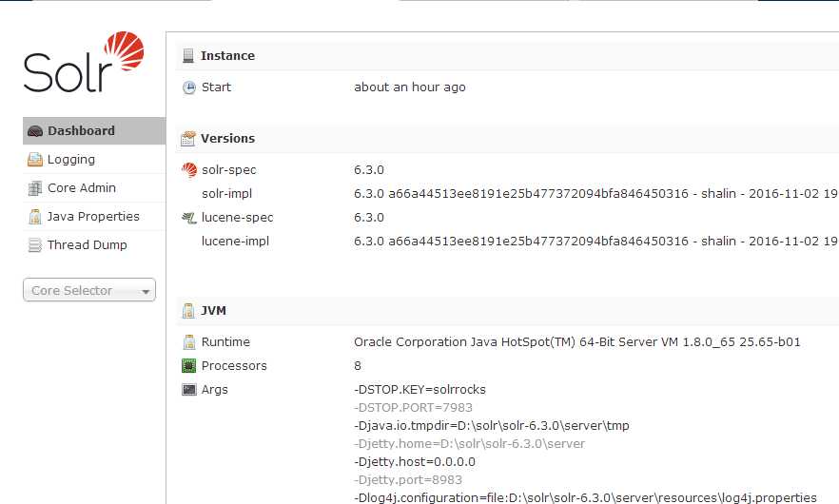Open the Logging page
Image resolution: width=839 pixels, height=504 pixels.
coord(94,160)
